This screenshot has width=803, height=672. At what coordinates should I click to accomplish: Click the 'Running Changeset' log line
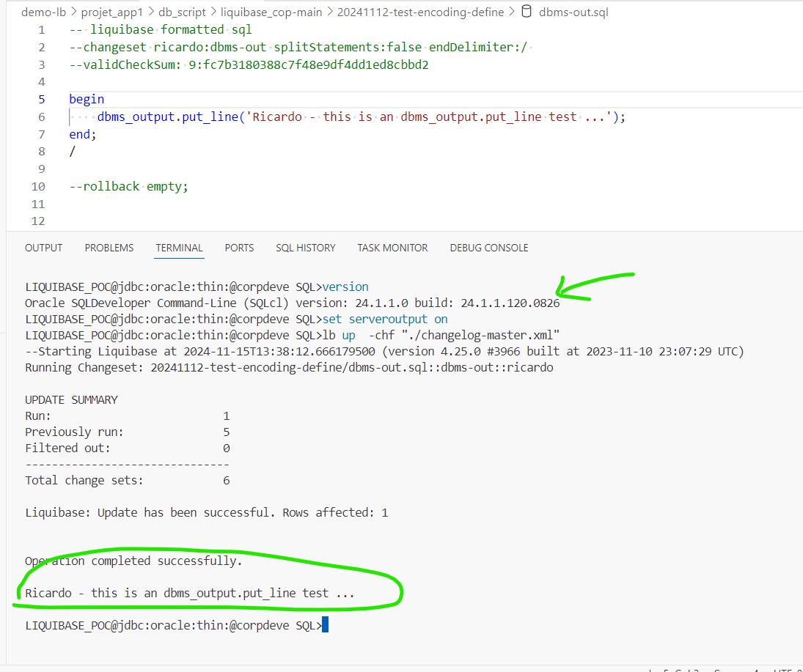point(290,367)
